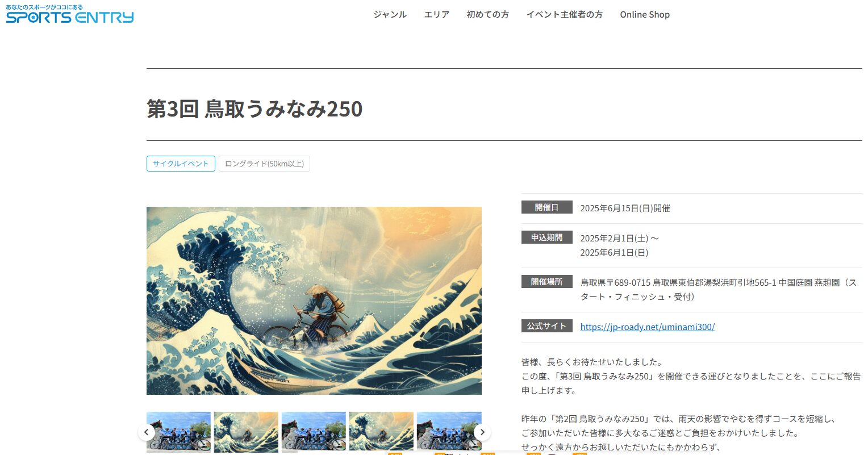Advance carousel with right arrow button

click(482, 432)
